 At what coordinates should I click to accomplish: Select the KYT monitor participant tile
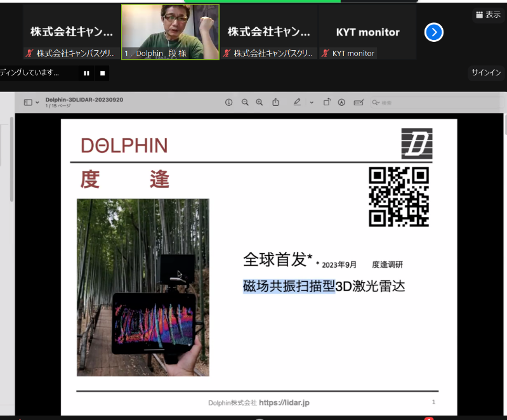(367, 32)
